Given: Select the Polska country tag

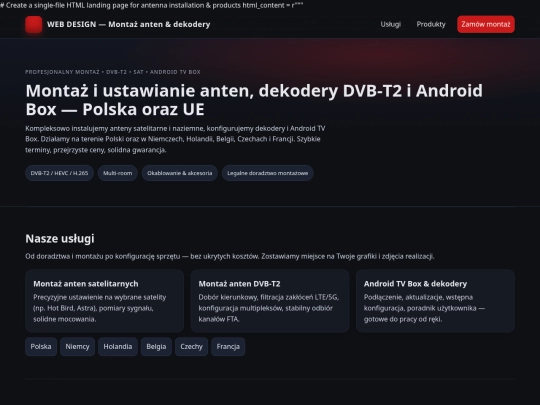Looking at the screenshot, I should 41,346.
